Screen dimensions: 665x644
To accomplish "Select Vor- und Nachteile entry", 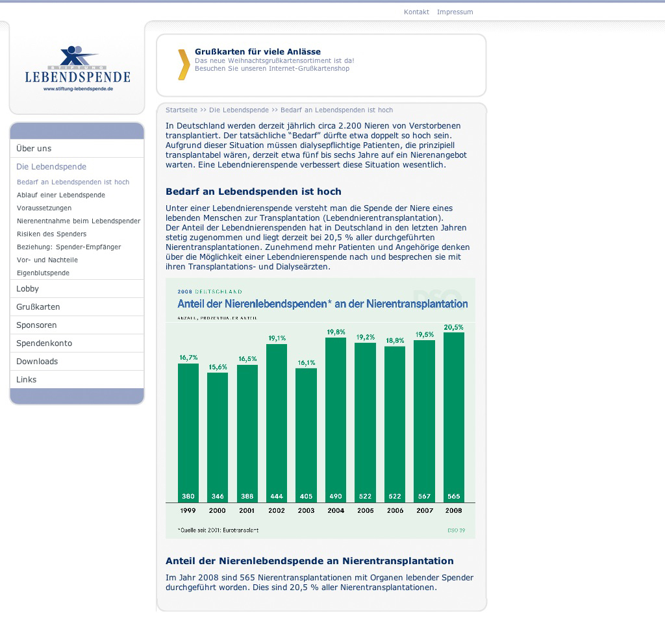I will [x=47, y=260].
